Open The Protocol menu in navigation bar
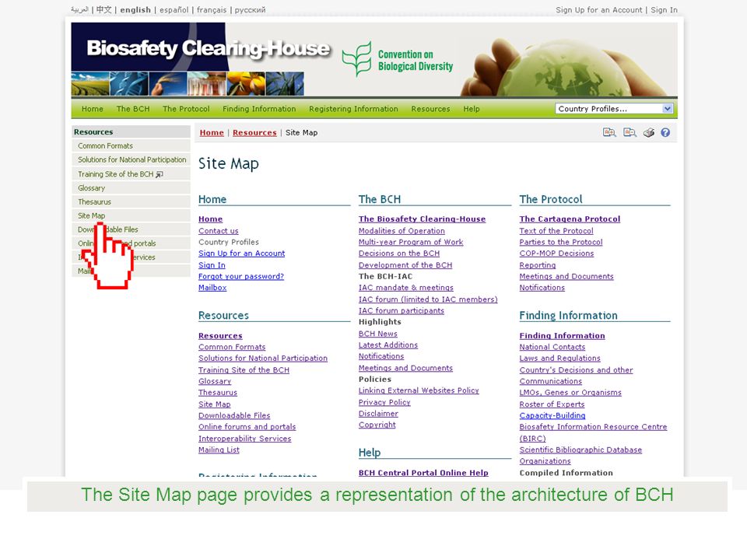Screen dimensions: 747x560 coord(186,109)
